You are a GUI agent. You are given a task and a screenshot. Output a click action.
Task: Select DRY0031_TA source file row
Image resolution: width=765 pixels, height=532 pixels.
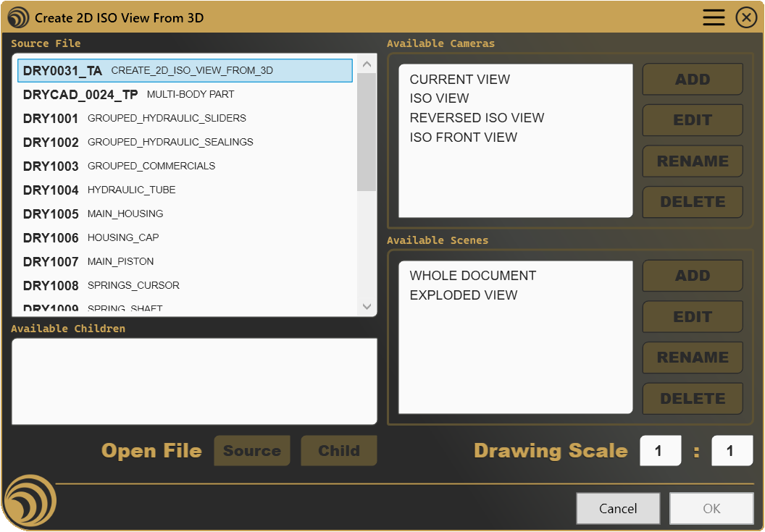(185, 71)
